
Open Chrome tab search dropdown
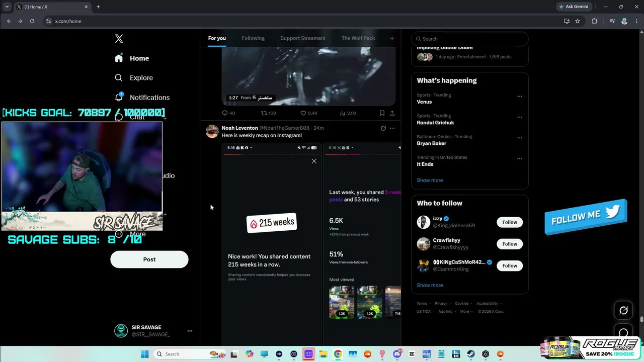7,7
